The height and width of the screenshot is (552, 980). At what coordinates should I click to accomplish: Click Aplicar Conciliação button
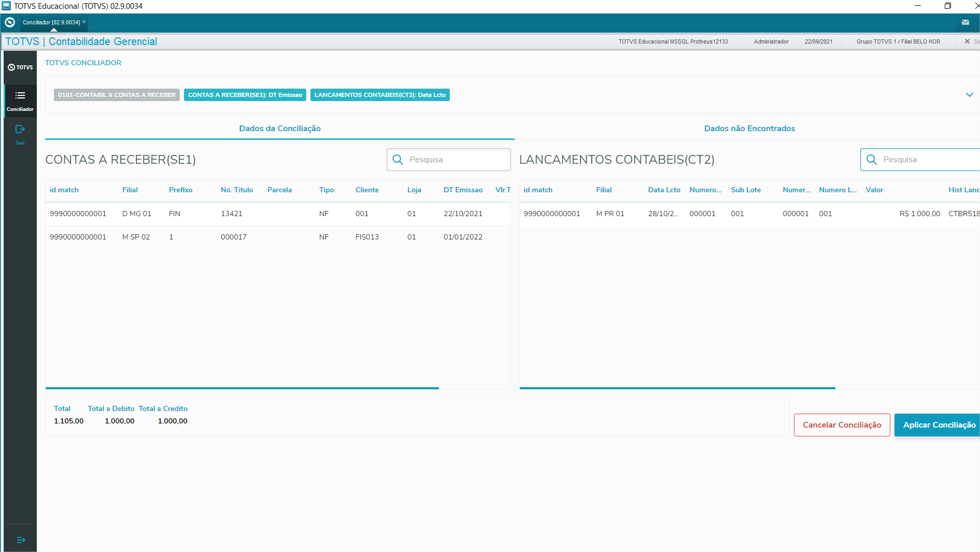[x=938, y=425]
